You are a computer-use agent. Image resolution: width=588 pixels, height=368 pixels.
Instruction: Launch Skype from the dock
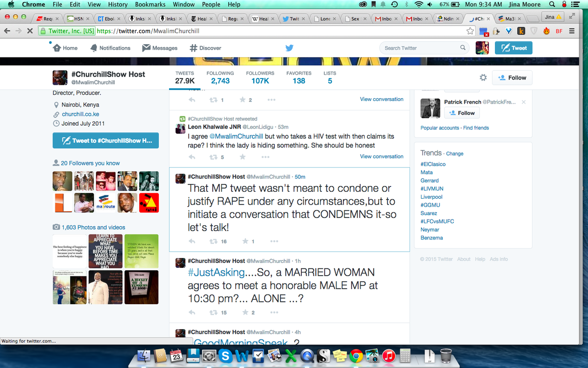[x=226, y=356]
